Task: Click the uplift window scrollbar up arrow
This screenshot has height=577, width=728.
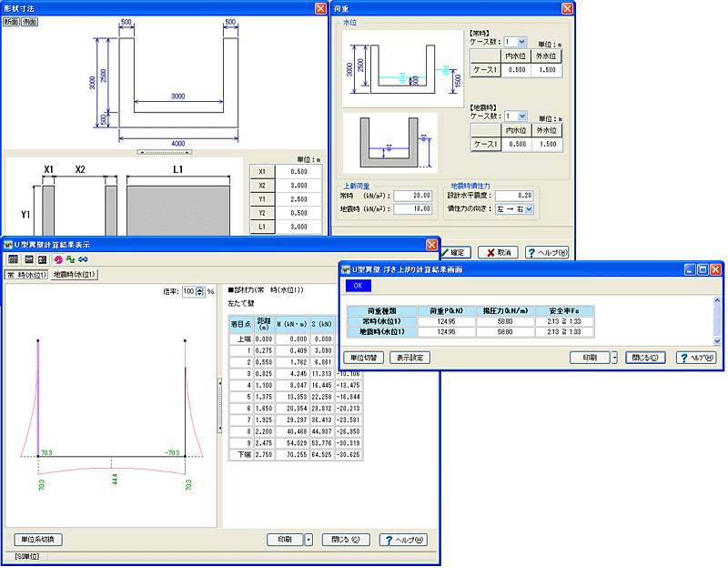Action: coord(717,300)
